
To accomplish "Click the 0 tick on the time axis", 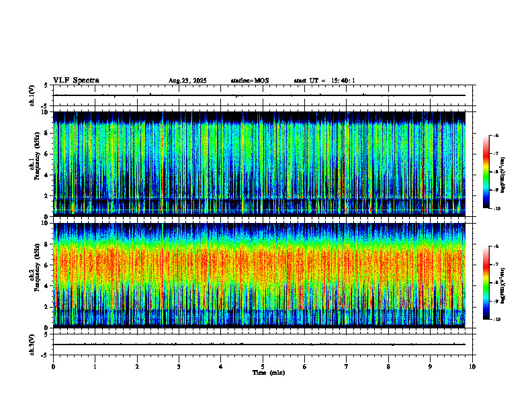I will point(53,367).
